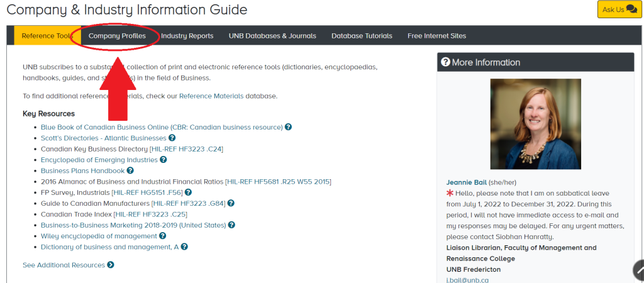Click the question mark icon in More Information header
The image size is (644, 283).
pos(445,62)
